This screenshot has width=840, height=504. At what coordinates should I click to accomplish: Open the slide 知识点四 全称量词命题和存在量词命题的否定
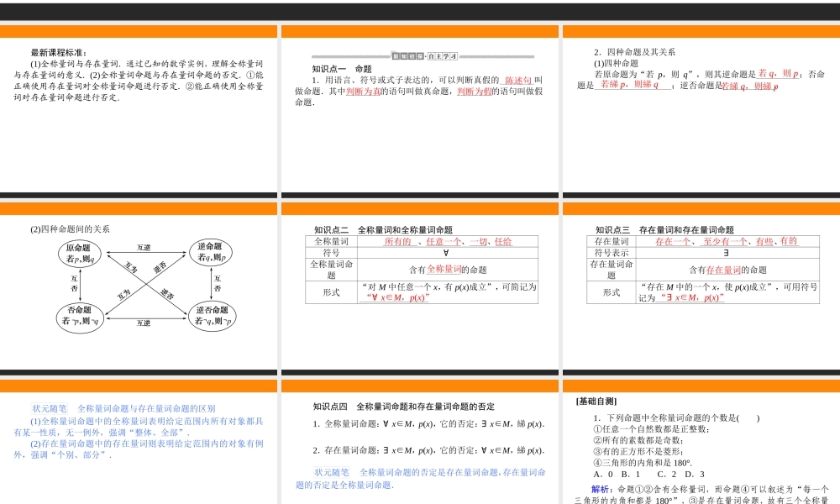point(419,442)
